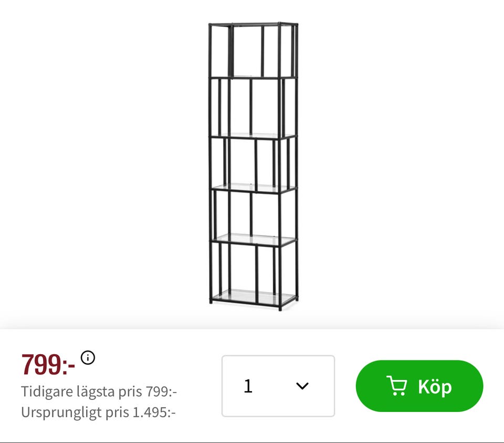Select the quantity number 1
The width and height of the screenshot is (504, 443).
pos(248,386)
